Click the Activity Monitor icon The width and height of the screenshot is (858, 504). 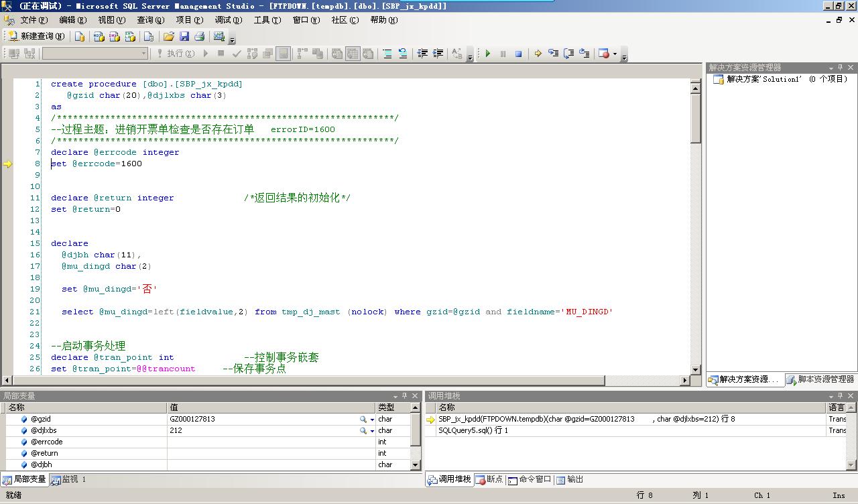tap(219, 36)
